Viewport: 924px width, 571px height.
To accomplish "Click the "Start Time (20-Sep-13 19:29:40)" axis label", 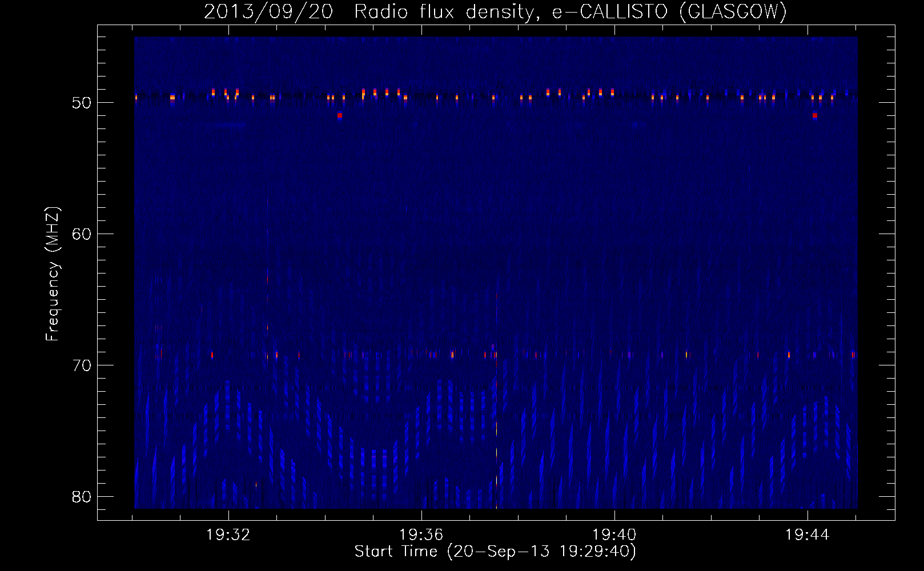I will pyautogui.click(x=495, y=552).
